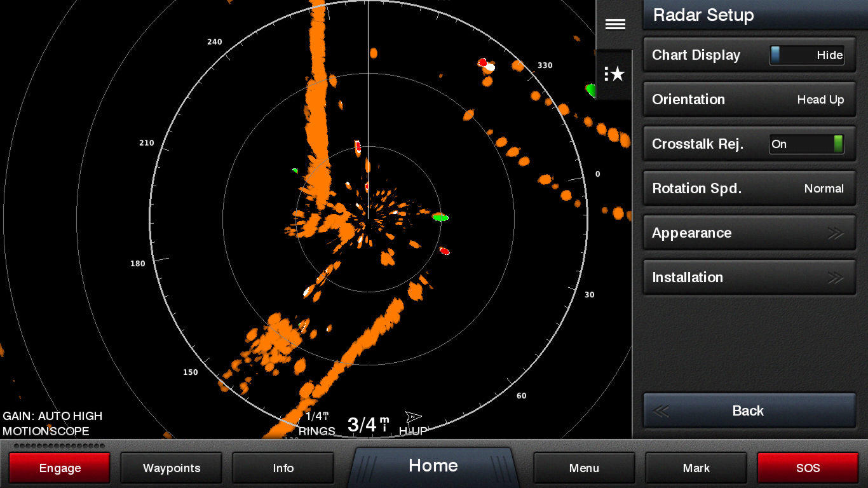Select the red MotionScope target southeast of center
The image size is (868, 488).
pyautogui.click(x=444, y=250)
